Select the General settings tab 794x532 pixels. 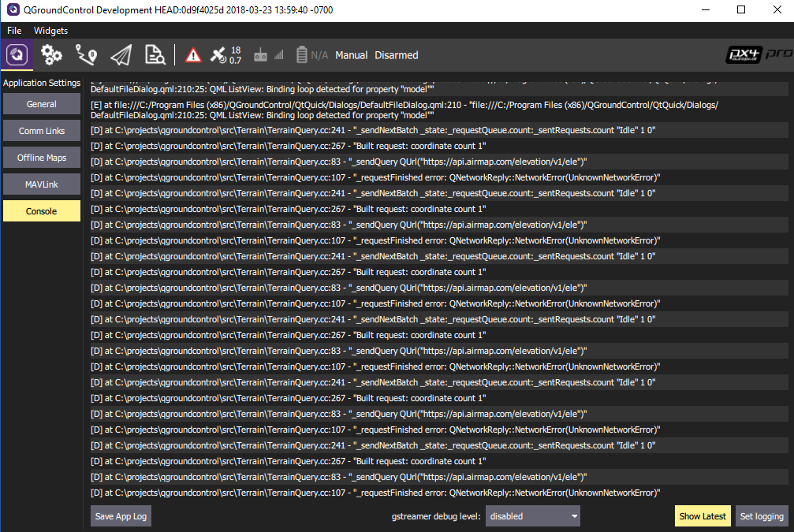click(x=42, y=104)
